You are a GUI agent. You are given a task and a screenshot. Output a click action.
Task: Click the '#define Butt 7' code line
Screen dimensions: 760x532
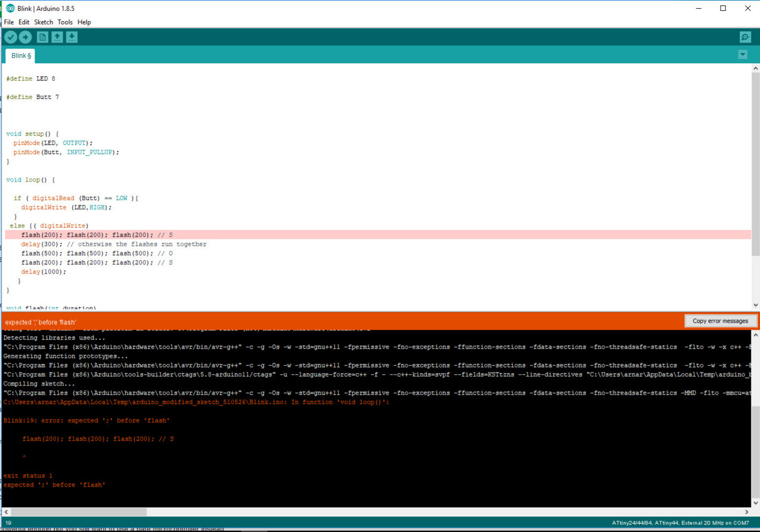[x=32, y=97]
